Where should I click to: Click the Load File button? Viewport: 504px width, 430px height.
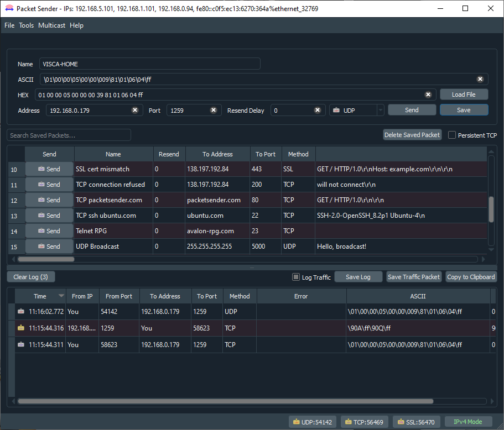click(464, 94)
